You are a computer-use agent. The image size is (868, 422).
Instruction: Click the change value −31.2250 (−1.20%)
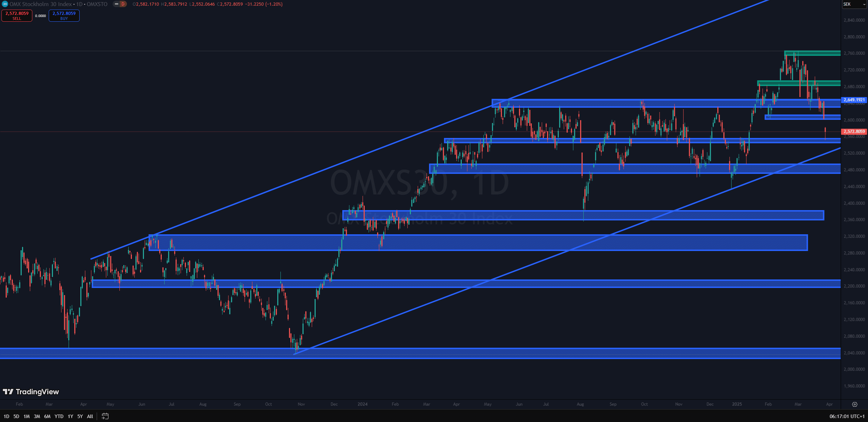(264, 4)
